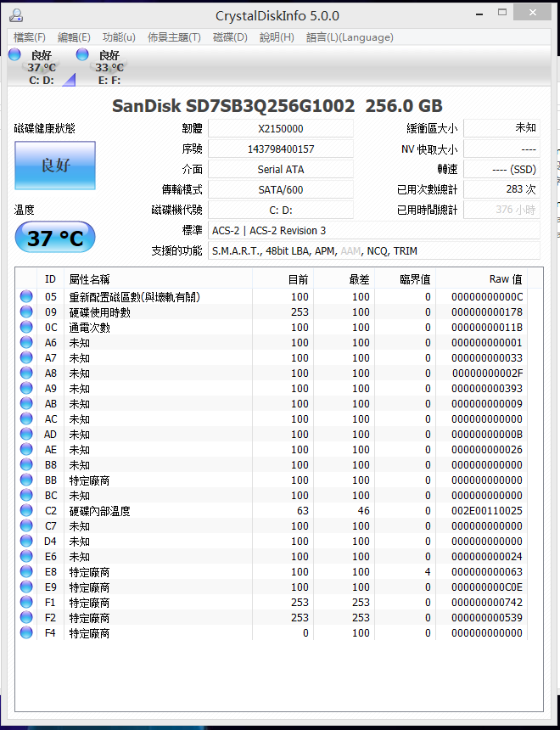Click status orb for attribute A7
The width and height of the screenshot is (560, 730).
click(x=26, y=358)
